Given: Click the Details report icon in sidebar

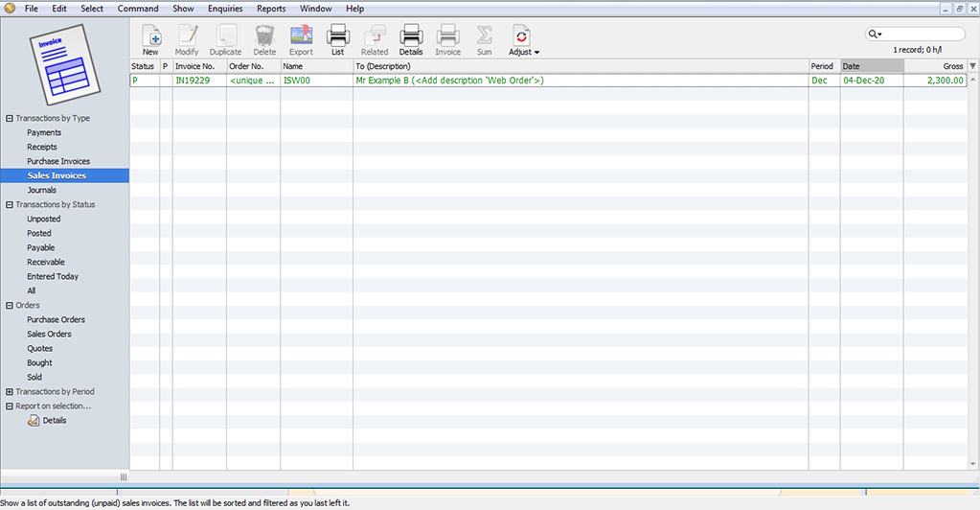Looking at the screenshot, I should click(34, 421).
